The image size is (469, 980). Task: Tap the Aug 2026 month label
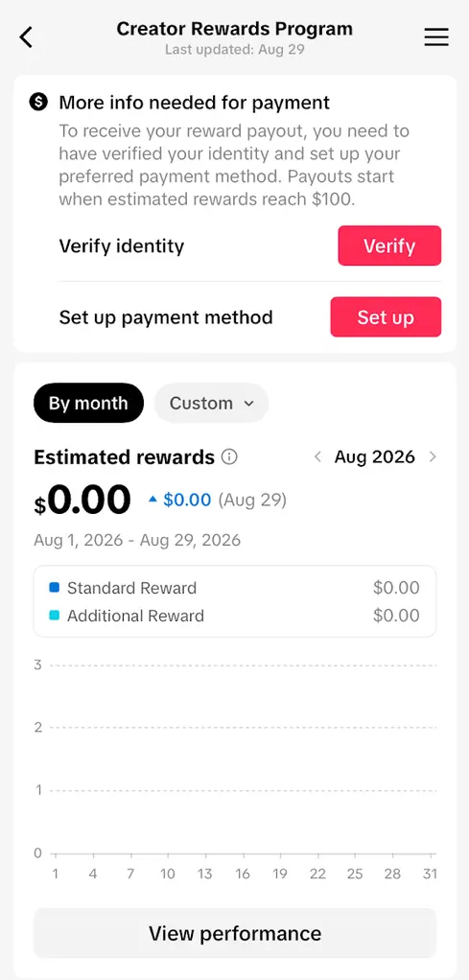[x=375, y=456]
